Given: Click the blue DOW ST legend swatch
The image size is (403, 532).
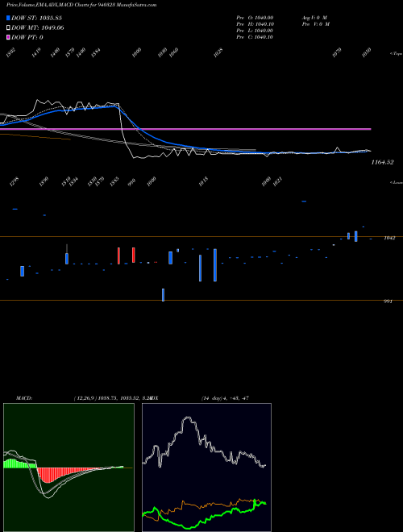Looking at the screenshot, I should click(x=8, y=18).
